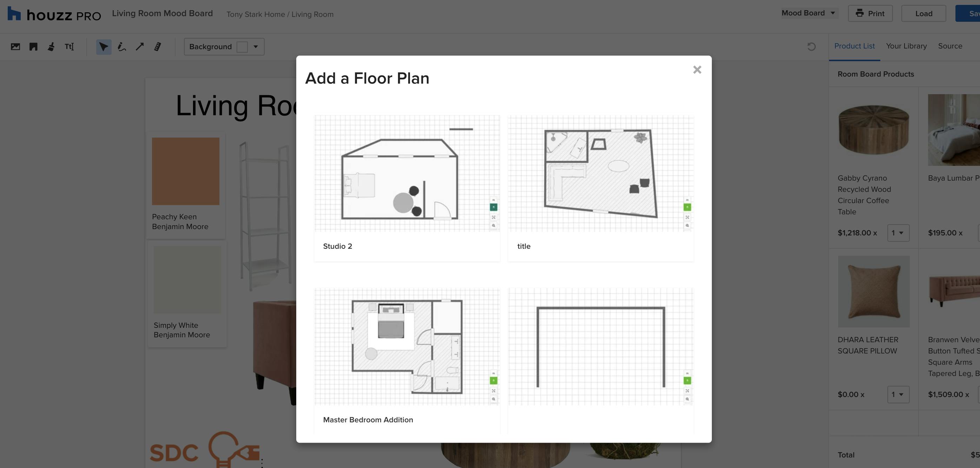This screenshot has width=980, height=468.
Task: Click the undo rotate icon
Action: pyautogui.click(x=811, y=46)
